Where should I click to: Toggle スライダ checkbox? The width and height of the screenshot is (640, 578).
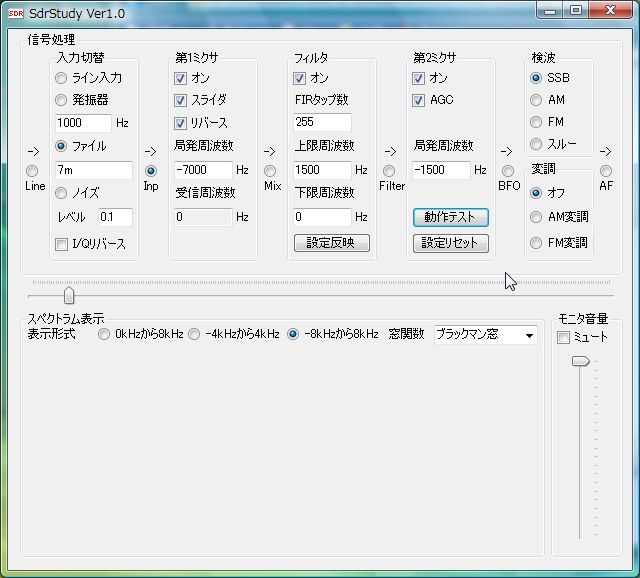point(180,100)
